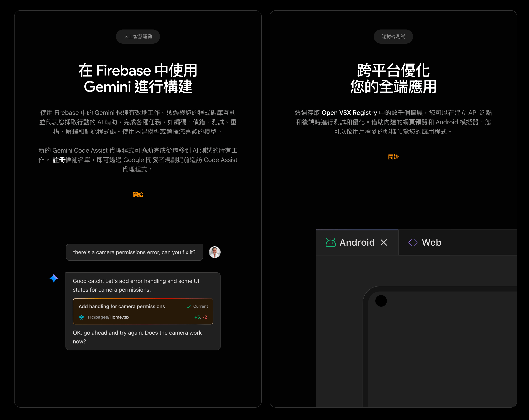Click the 人工智慧驅動 pill tag
Viewport: 529px width, 420px height.
tap(138, 37)
